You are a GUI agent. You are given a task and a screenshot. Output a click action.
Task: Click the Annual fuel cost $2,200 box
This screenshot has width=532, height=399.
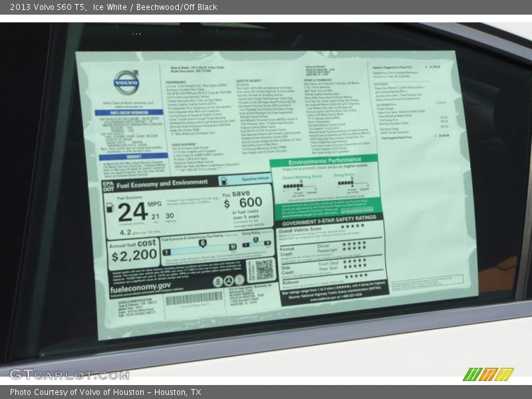(x=134, y=253)
